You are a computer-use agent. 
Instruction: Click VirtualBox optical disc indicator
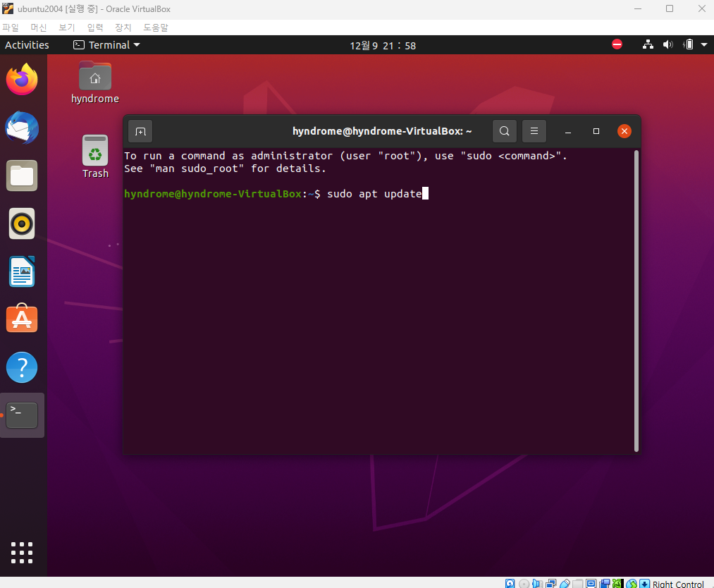point(524,584)
